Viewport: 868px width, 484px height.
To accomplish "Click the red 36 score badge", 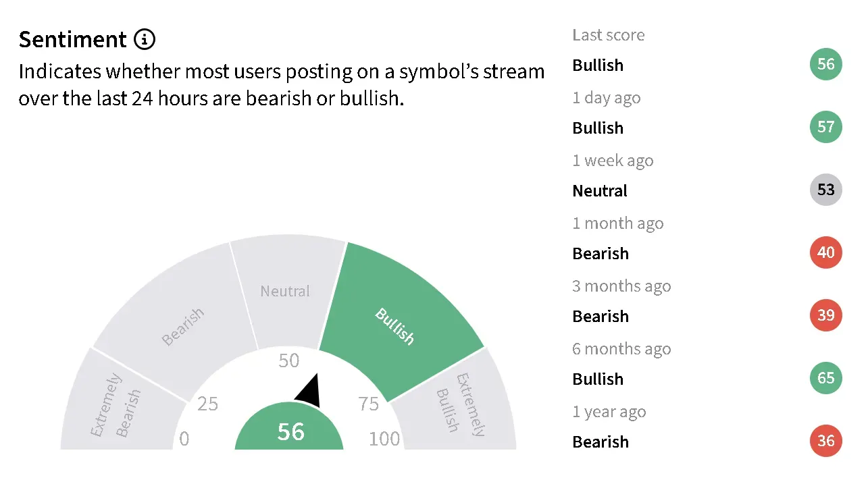I will (825, 441).
